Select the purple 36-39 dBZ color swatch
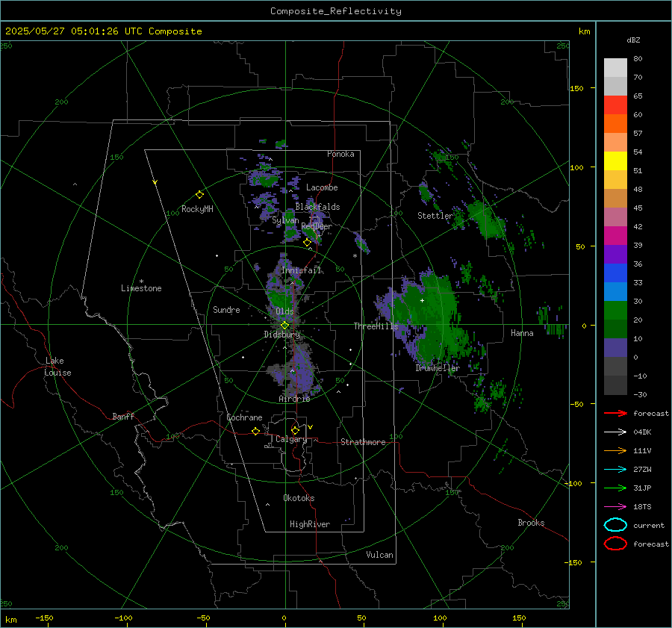 coord(615,254)
